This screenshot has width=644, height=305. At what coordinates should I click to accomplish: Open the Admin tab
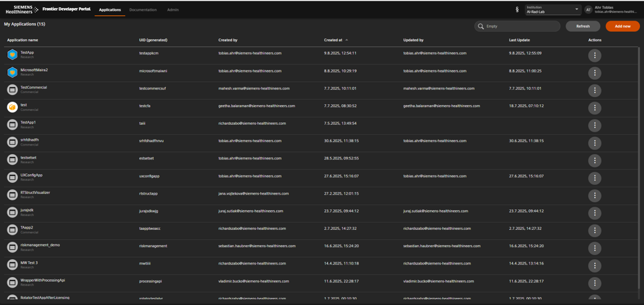click(173, 10)
